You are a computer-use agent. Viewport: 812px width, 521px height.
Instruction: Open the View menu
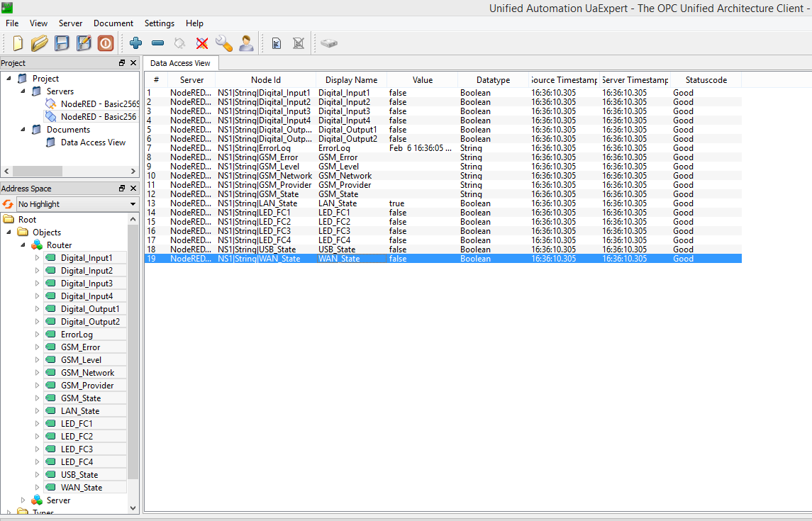click(38, 23)
